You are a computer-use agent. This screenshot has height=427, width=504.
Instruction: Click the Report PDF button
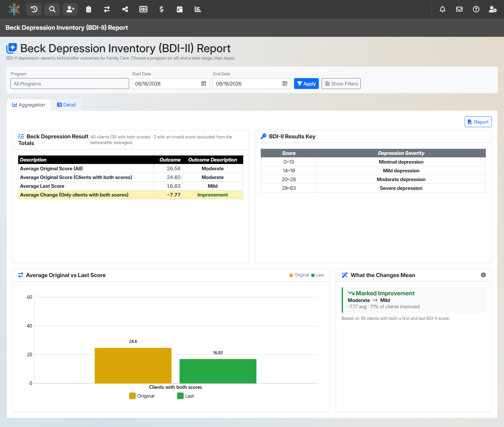(478, 122)
